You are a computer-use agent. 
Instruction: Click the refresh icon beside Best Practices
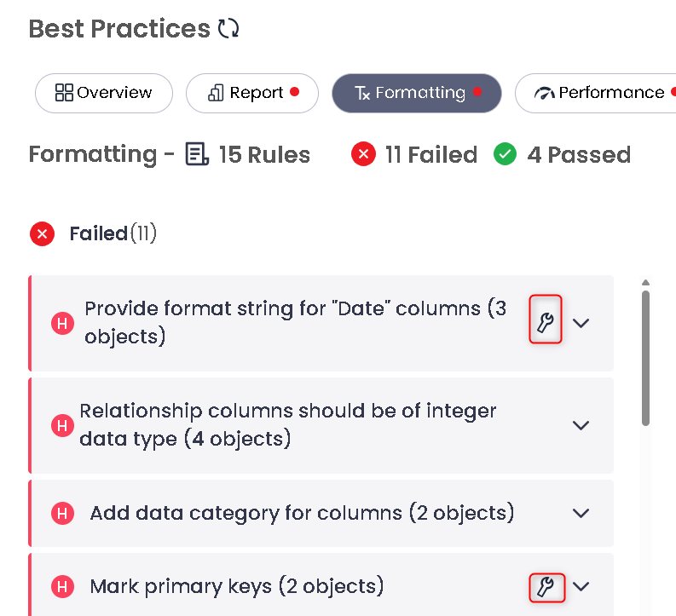228,29
